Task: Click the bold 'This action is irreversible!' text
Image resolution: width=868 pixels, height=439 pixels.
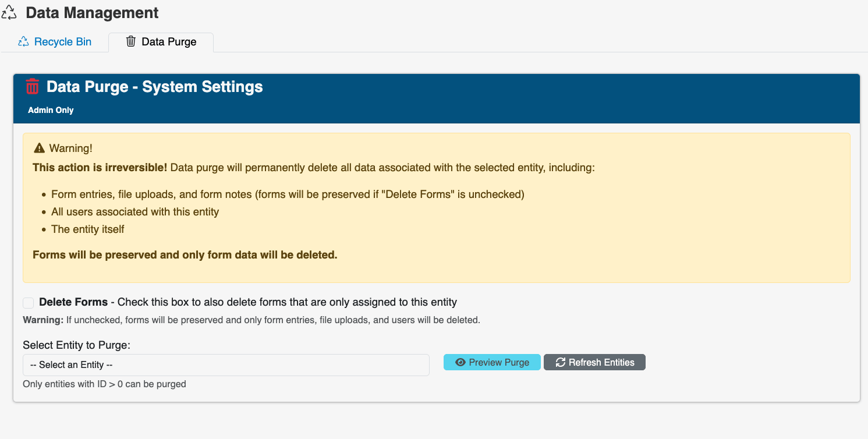Action: click(100, 168)
